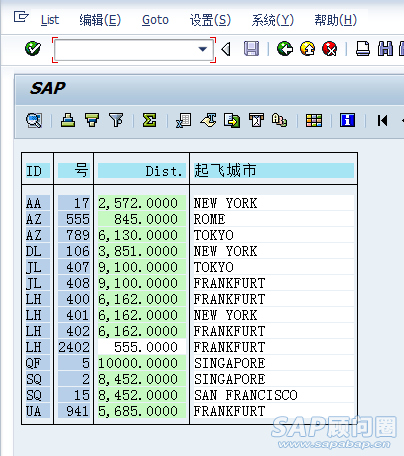Click the Find binoculars icon
Image resolution: width=404 pixels, height=456 pixels.
pos(385,49)
